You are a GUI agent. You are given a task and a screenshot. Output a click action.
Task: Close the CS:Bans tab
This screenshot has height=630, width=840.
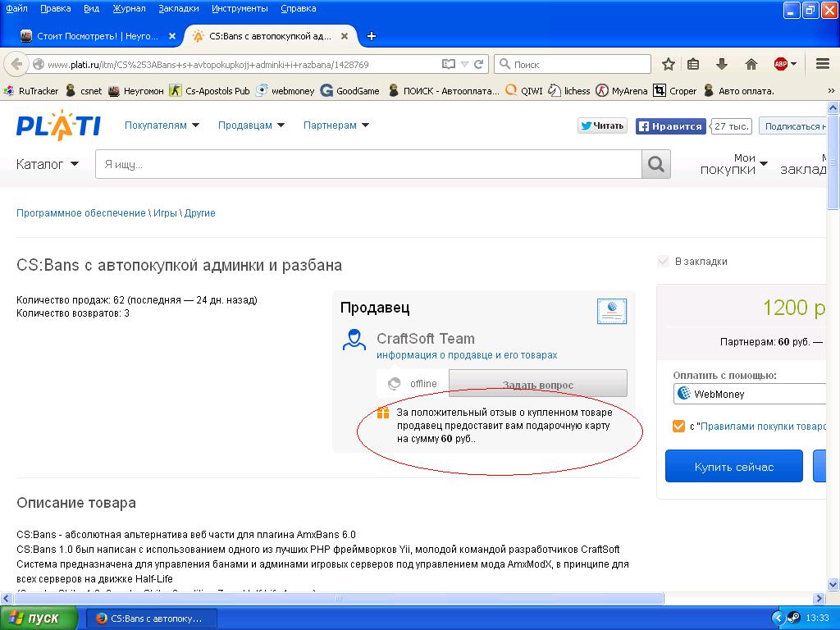tap(345, 36)
